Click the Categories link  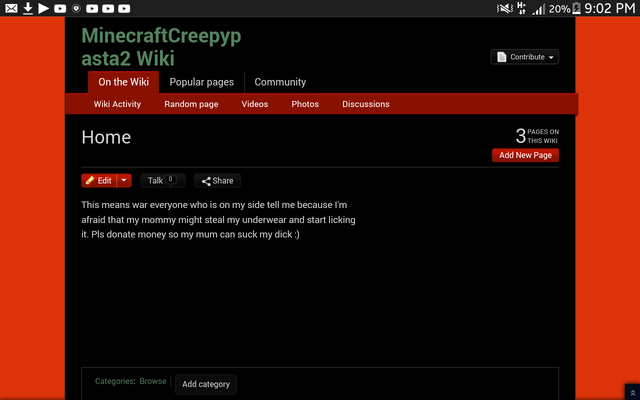[x=114, y=381]
